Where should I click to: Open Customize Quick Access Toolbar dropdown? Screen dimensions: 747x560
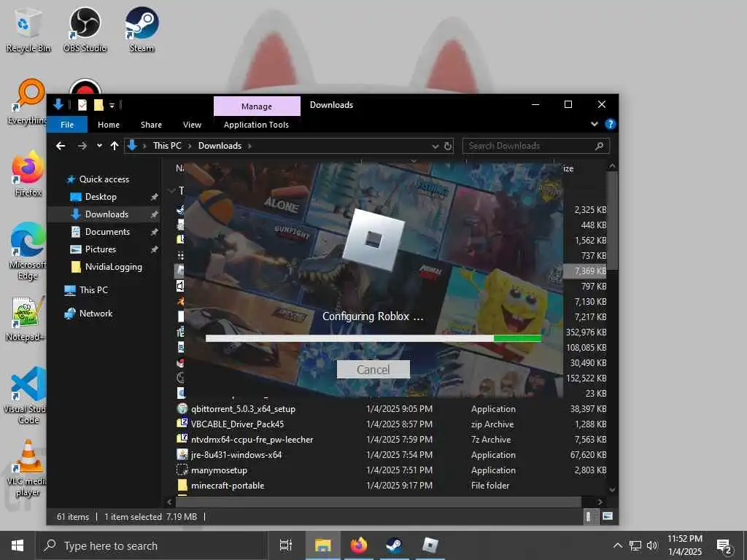coord(112,105)
